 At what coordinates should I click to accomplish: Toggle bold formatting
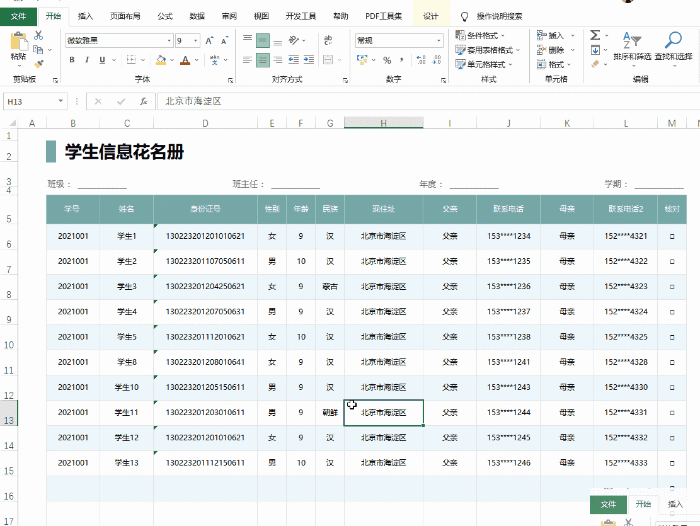(x=71, y=60)
